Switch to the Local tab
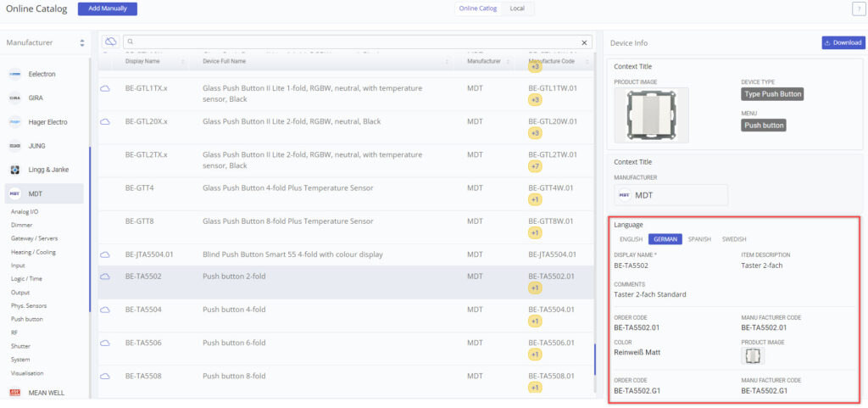This screenshot has height=408, width=868. click(518, 8)
